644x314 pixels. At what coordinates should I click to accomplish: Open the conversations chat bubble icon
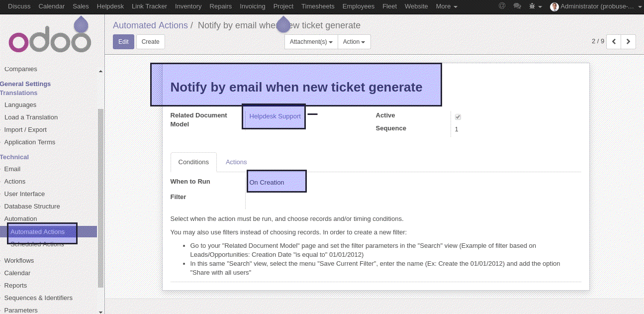(517, 6)
